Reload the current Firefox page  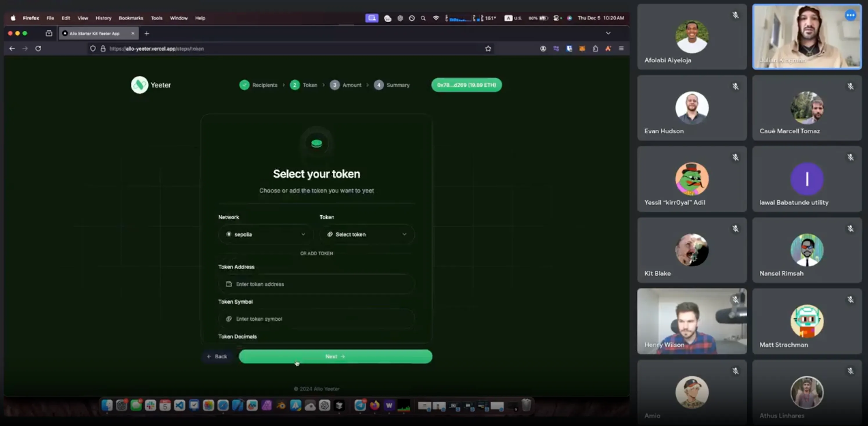38,48
